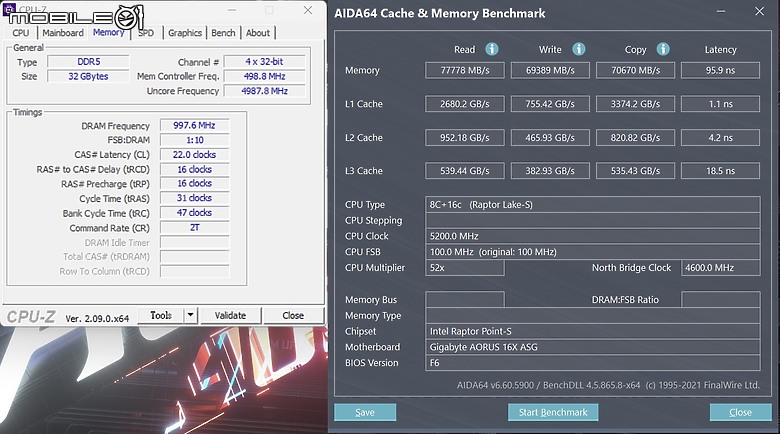Click Uncore Frequency value 4987.8 MHz
The image size is (780, 434).
(264, 91)
